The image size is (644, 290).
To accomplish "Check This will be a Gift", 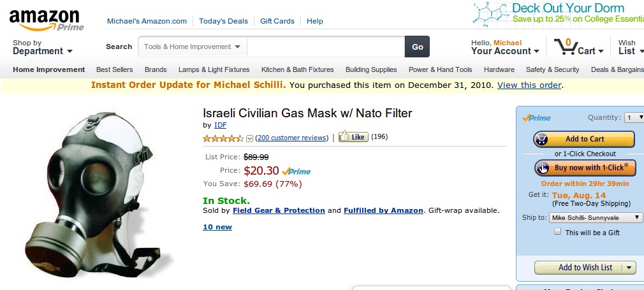I will click(x=558, y=233).
